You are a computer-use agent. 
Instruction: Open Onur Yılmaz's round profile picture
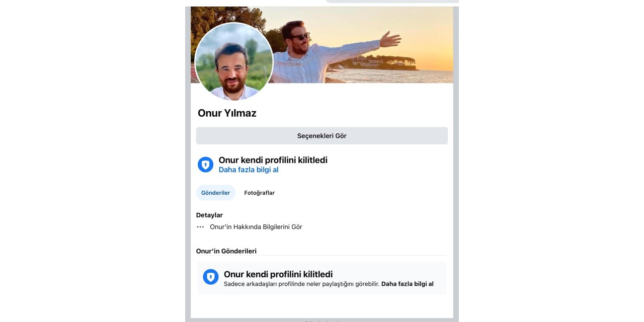tap(234, 62)
